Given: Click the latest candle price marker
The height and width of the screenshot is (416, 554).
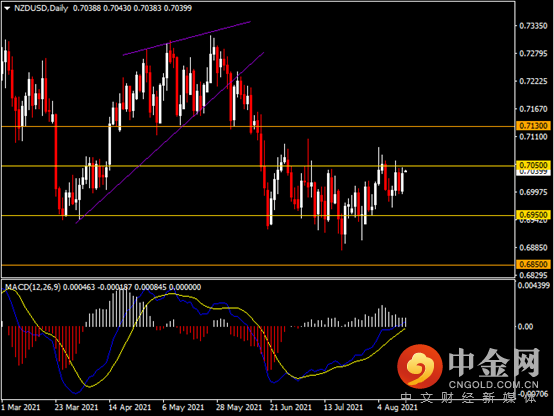Looking at the screenshot, I should pyautogui.click(x=406, y=171).
